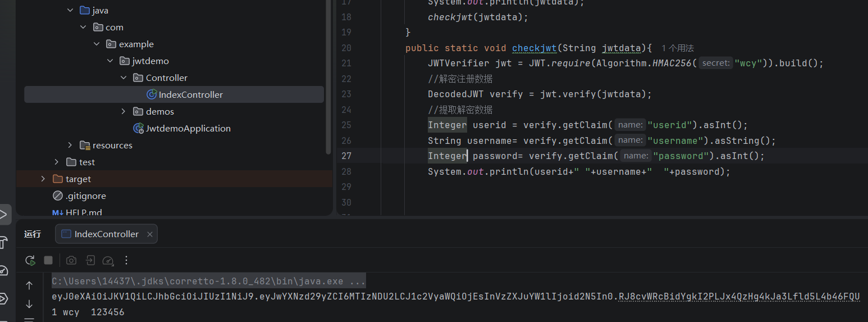This screenshot has width=868, height=322.
Task: Expand the demos package chevron
Action: (x=124, y=111)
